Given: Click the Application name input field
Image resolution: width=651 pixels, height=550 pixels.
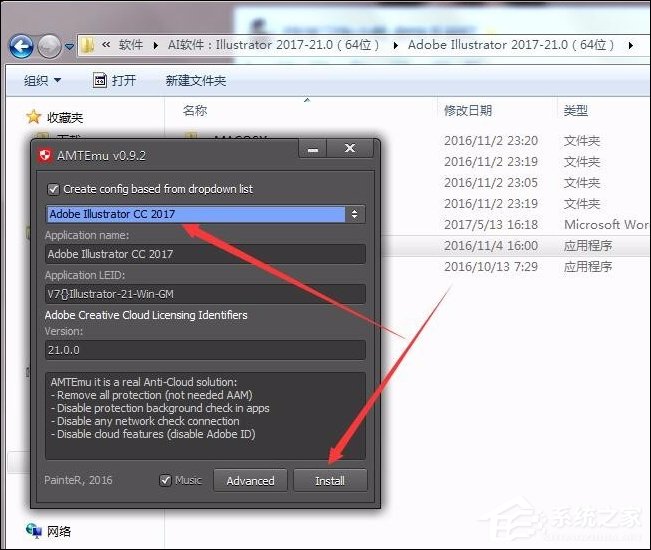Looking at the screenshot, I should click(x=205, y=254).
